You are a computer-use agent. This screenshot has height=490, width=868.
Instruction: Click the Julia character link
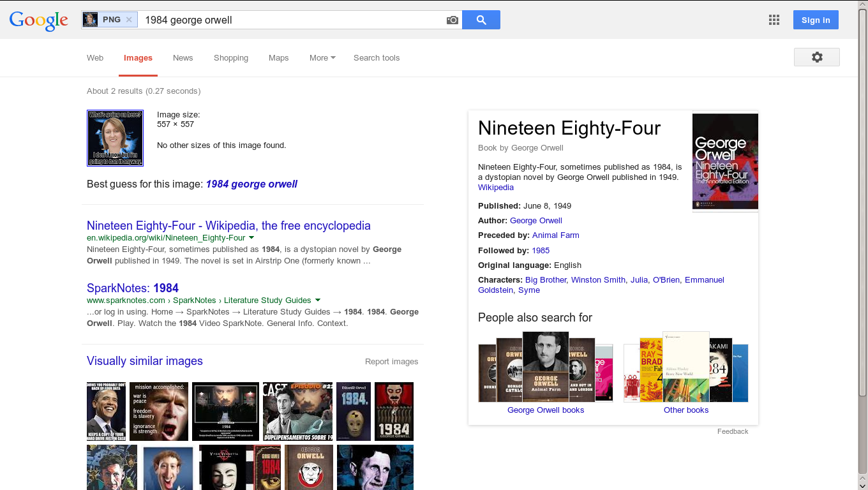pos(639,279)
